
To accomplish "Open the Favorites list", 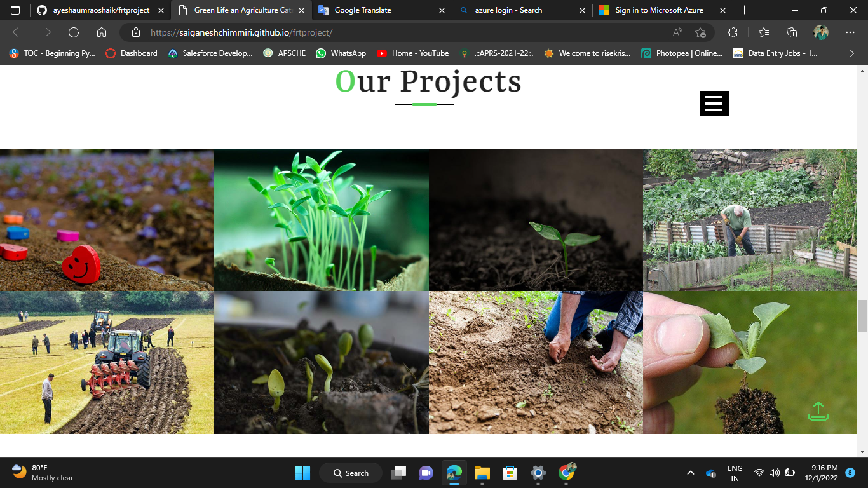I will pos(764,32).
